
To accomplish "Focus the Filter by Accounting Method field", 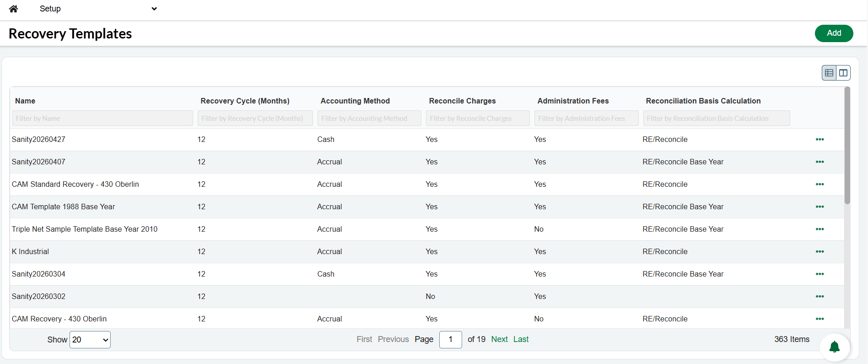I will point(369,118).
